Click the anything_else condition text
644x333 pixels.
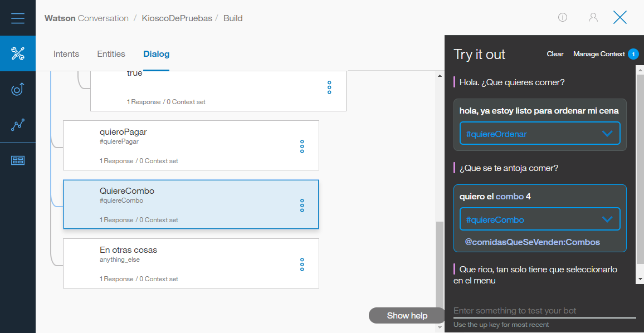click(120, 259)
